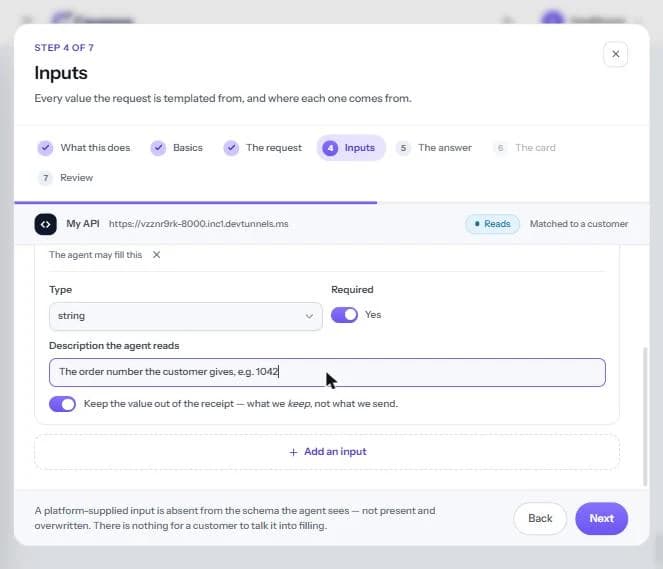
Task: Open 'The card' step
Action: (x=525, y=148)
